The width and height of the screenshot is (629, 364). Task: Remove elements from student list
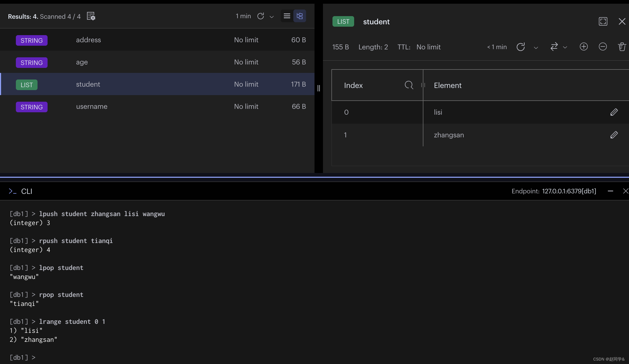(x=603, y=47)
